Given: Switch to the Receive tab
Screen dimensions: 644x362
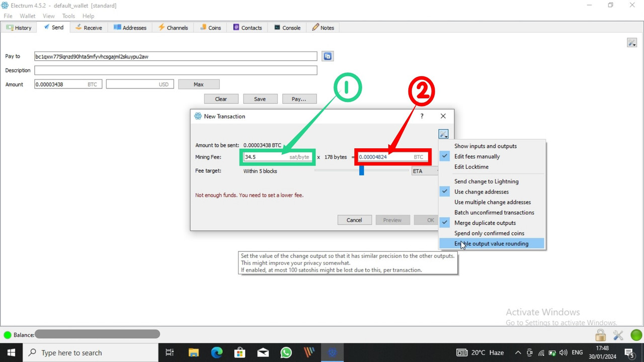Looking at the screenshot, I should click(x=89, y=28).
